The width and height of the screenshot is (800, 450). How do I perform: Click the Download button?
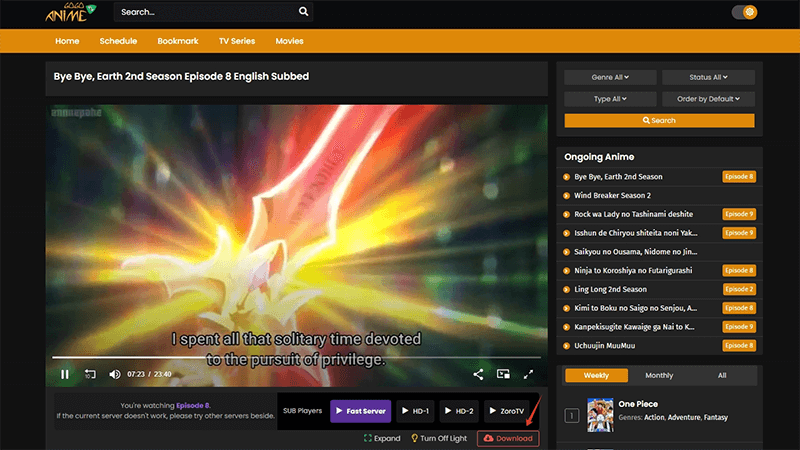[508, 438]
